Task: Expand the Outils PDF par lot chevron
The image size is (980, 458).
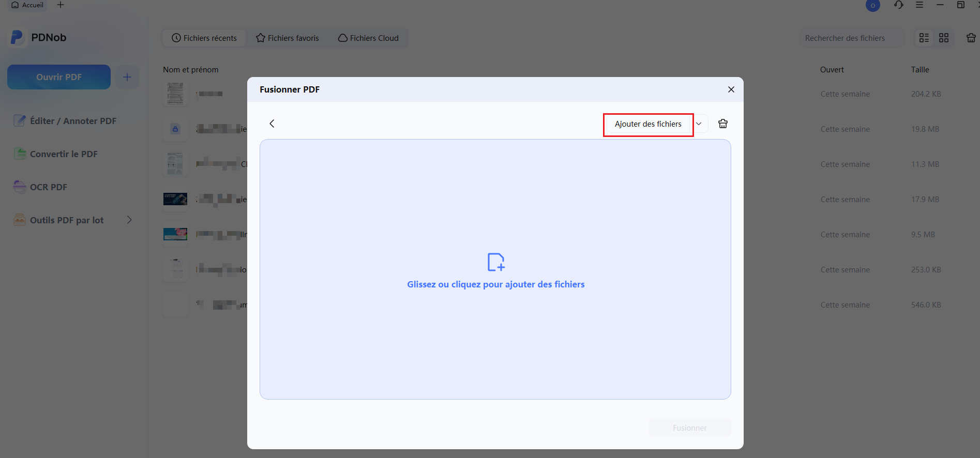Action: (129, 220)
